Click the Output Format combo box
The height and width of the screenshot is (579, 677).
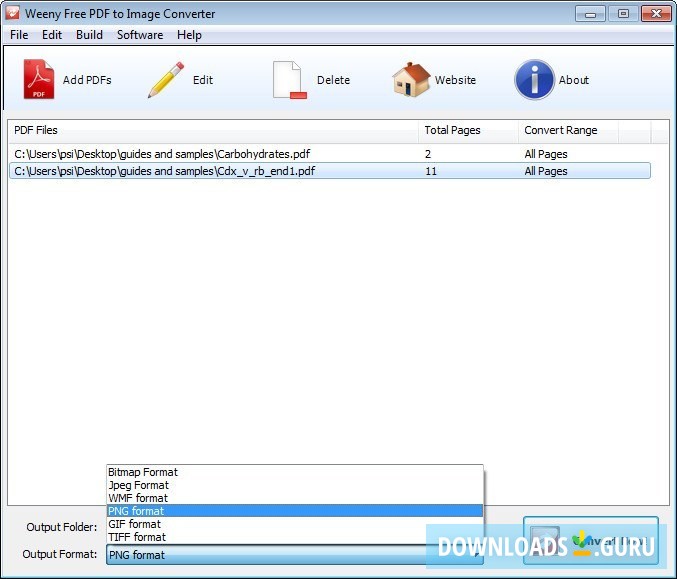[295, 554]
